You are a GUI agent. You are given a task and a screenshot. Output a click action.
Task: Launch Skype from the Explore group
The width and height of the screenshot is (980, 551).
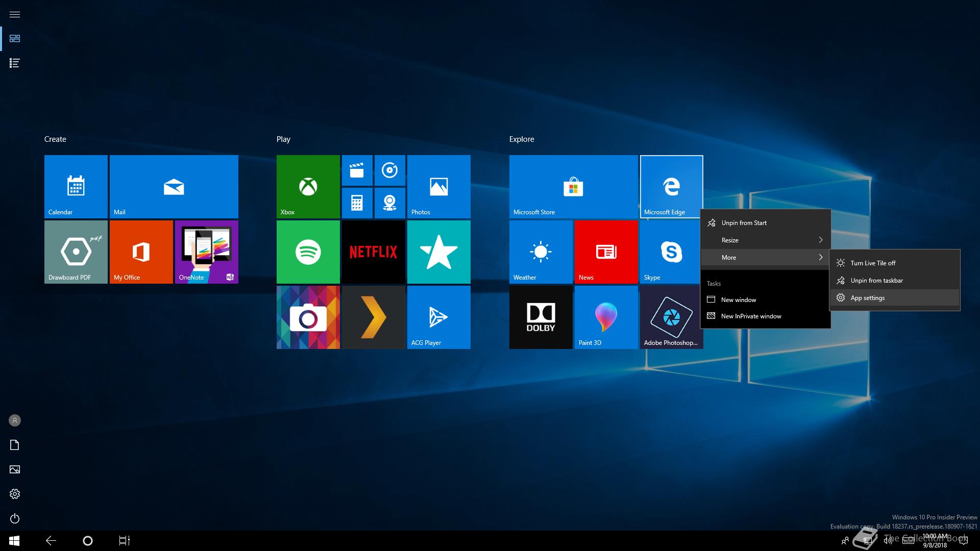[671, 252]
